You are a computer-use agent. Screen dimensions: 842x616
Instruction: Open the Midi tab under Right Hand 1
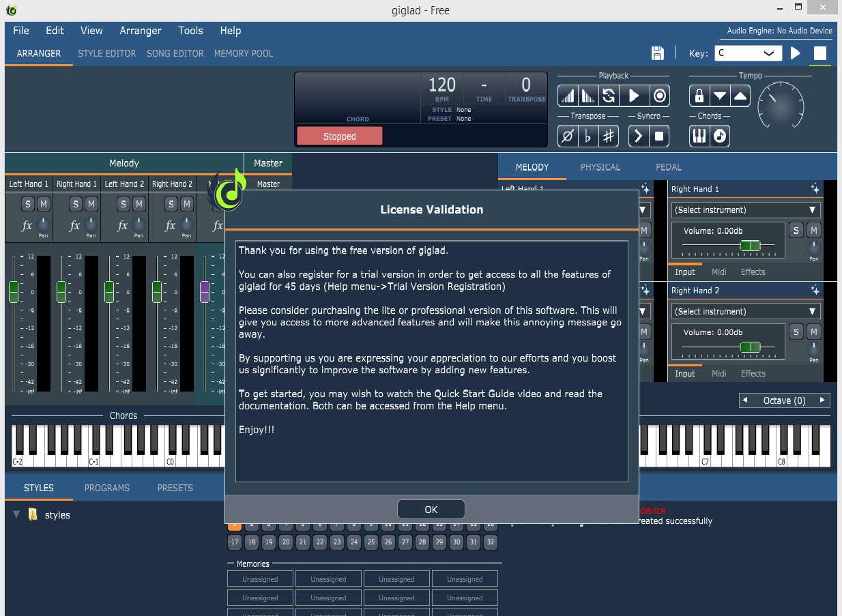tap(719, 272)
